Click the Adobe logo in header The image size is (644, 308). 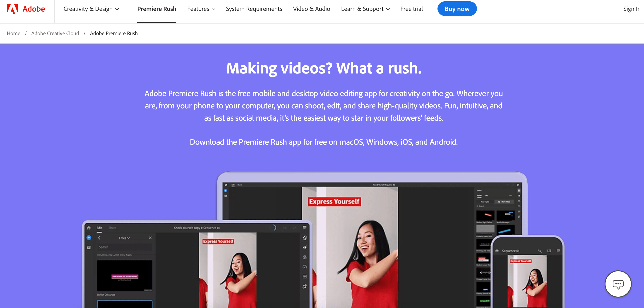pos(26,9)
